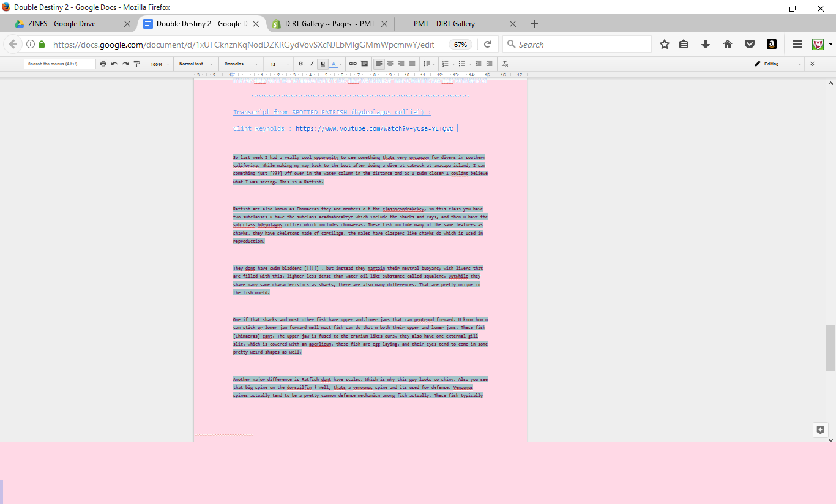Set center text alignment
Image resolution: width=836 pixels, height=504 pixels.
click(x=390, y=64)
